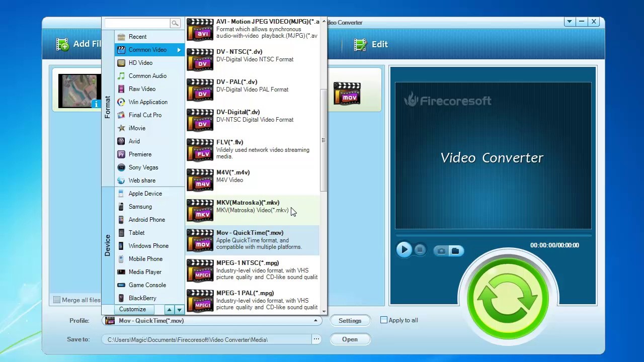The height and width of the screenshot is (362, 644).
Task: Click the Premiere category icon
Action: click(x=121, y=154)
